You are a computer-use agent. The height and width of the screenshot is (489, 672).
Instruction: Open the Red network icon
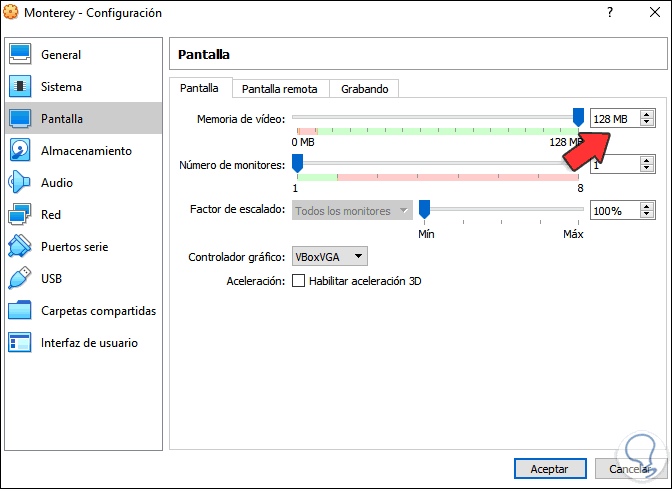pos(20,214)
